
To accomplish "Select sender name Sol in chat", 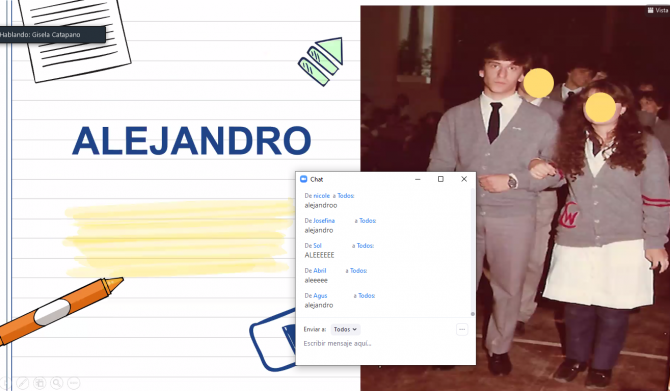I will [x=317, y=246].
